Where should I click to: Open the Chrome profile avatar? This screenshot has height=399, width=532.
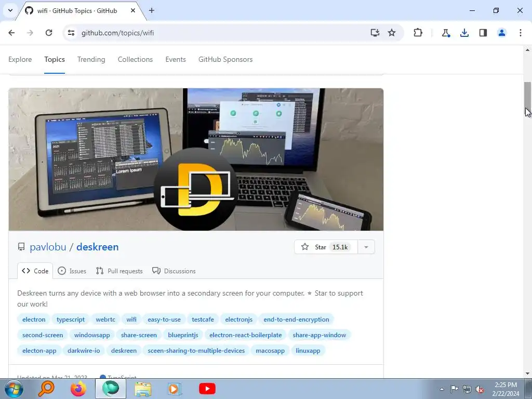coord(502,33)
